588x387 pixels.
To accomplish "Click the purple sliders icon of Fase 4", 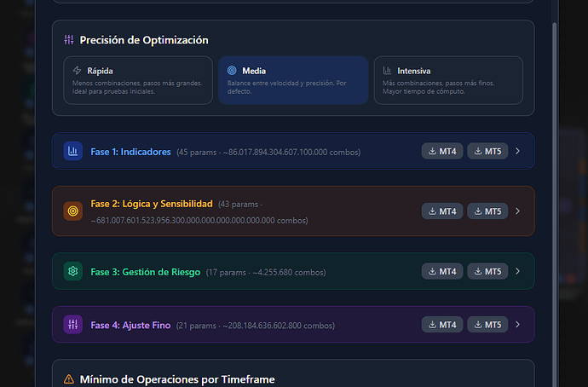I will (72, 325).
